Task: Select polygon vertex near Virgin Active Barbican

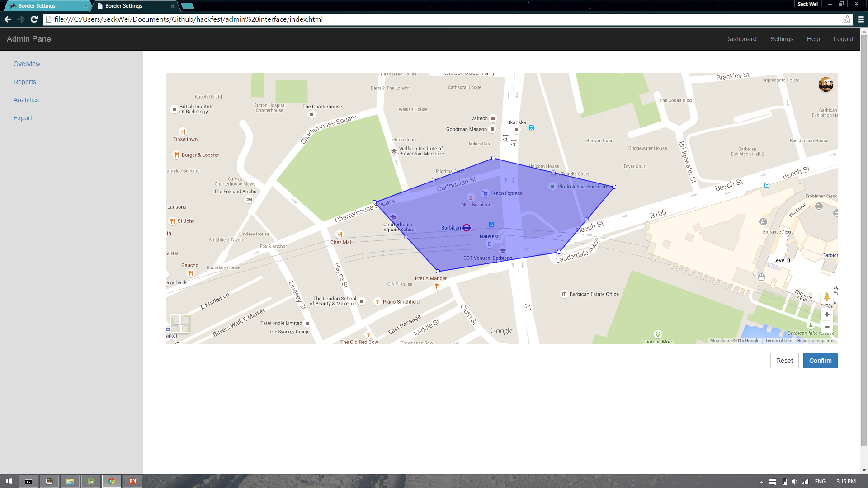Action: coord(614,187)
